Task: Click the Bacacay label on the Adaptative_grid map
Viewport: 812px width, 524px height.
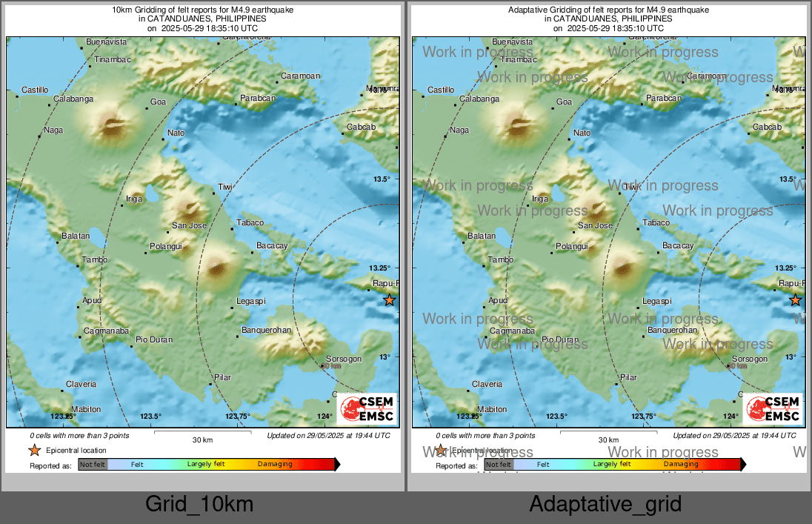Action: [x=678, y=245]
